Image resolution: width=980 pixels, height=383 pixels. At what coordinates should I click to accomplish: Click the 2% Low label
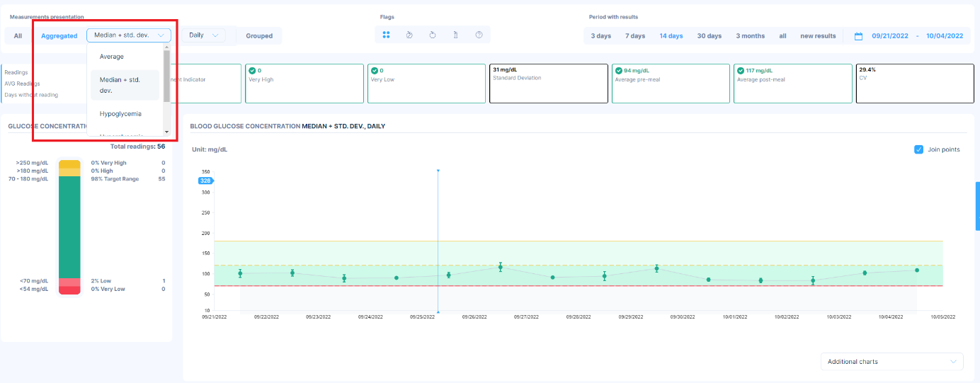101,281
